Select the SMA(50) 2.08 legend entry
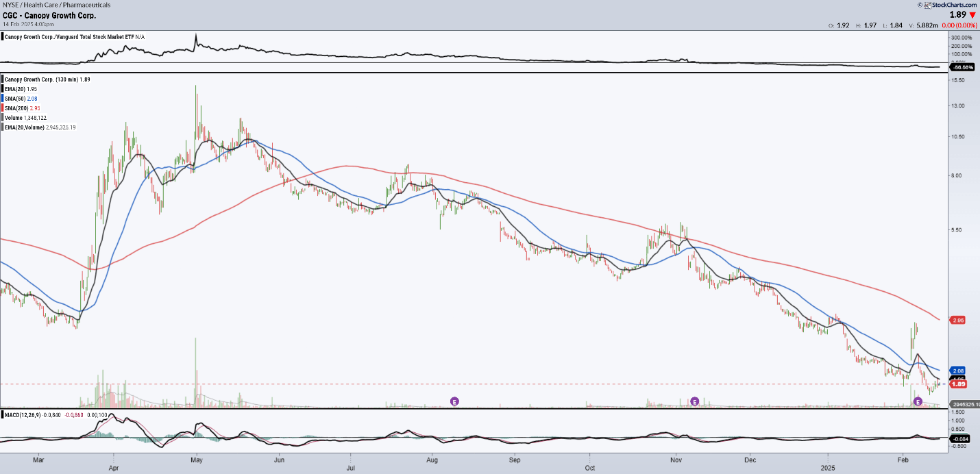 pos(20,99)
